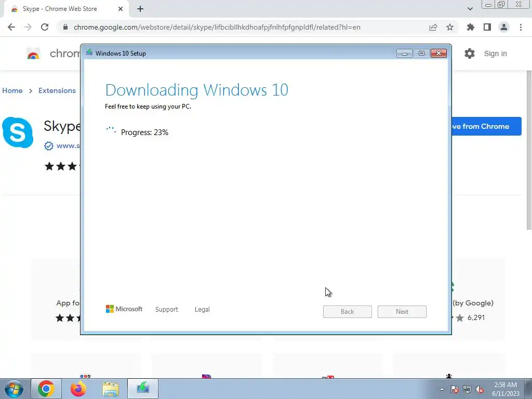Image resolution: width=532 pixels, height=399 pixels.
Task: Click Remove from Chrome button
Action: [486, 126]
